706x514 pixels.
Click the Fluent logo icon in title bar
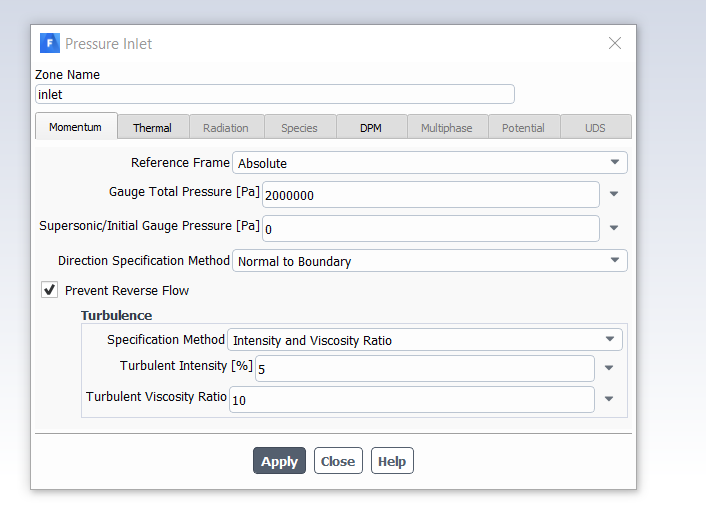click(x=49, y=43)
